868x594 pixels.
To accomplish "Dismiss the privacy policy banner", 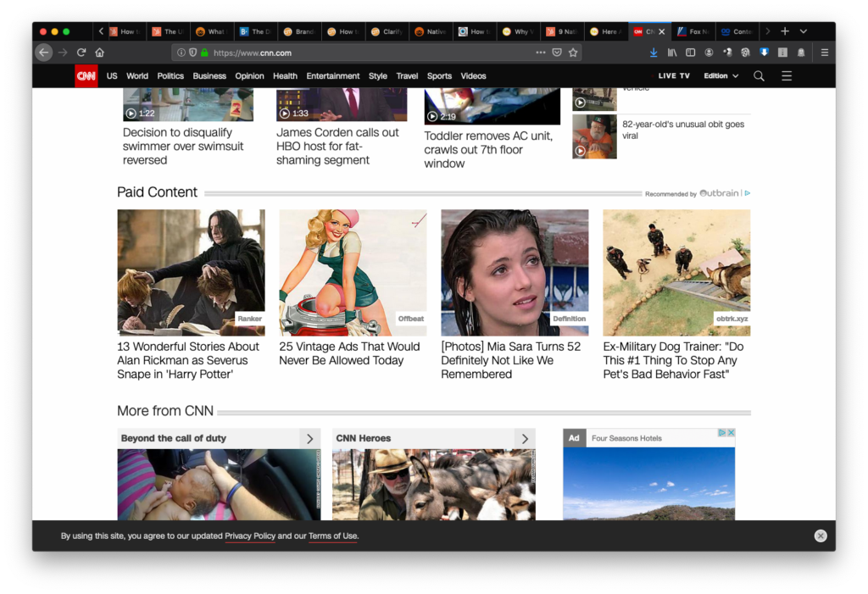I will click(821, 536).
